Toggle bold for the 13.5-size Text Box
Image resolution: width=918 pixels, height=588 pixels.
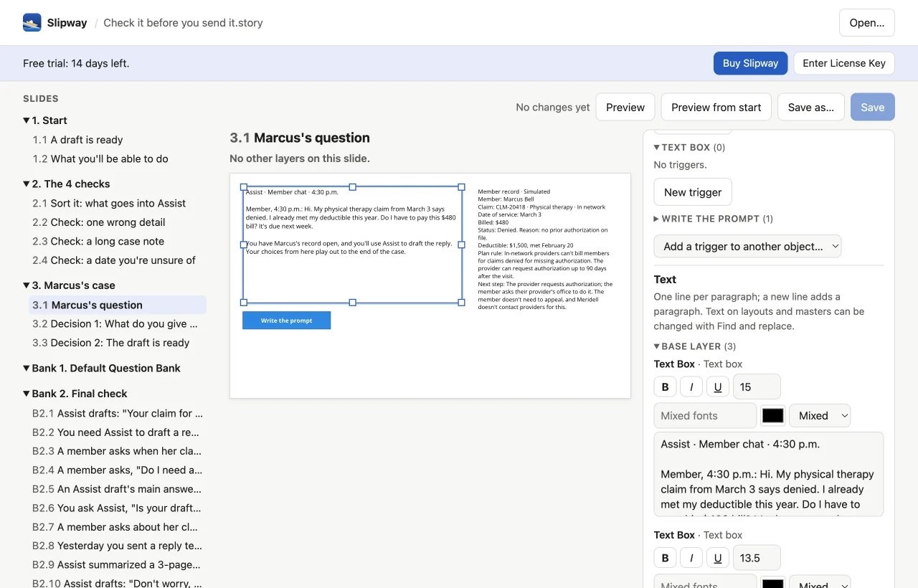[665, 557]
